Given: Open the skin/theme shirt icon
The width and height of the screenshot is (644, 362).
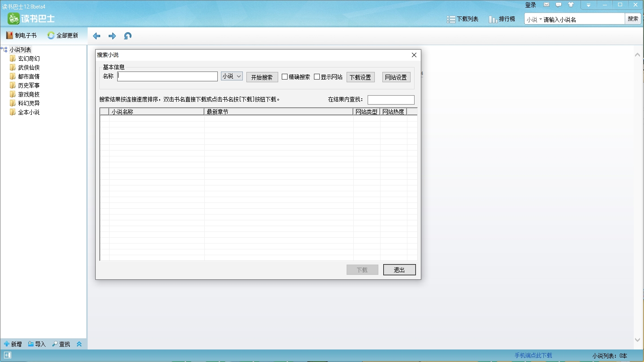Looking at the screenshot, I should tap(571, 4).
